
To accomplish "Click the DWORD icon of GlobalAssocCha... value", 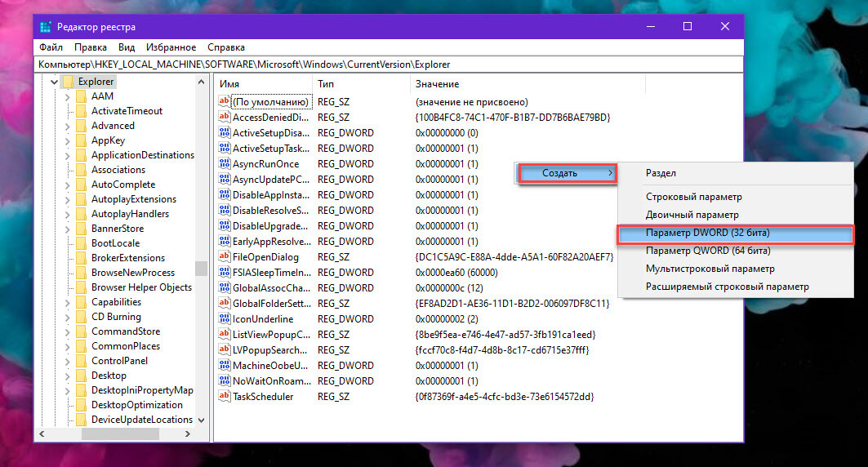I will point(225,287).
